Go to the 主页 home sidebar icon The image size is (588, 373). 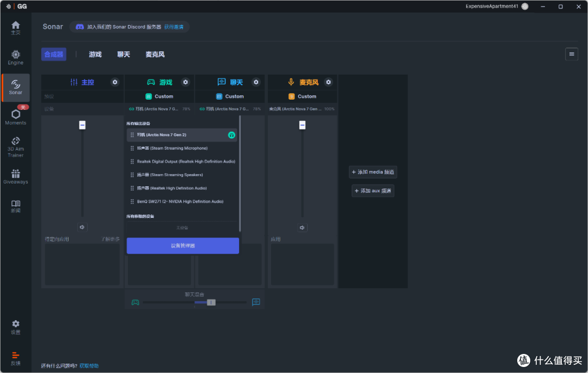(15, 28)
